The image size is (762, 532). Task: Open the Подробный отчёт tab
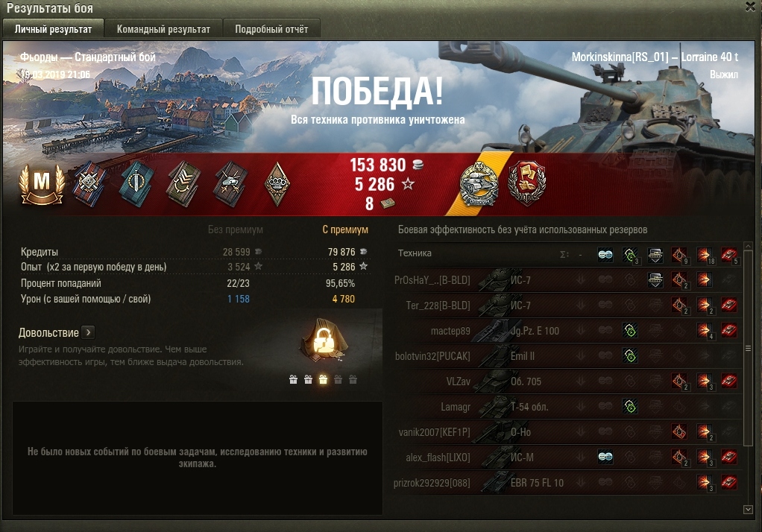click(x=271, y=29)
